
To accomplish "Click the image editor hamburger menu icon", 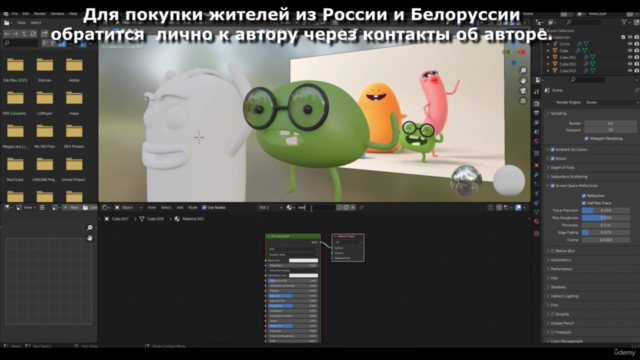I will tap(42, 207).
